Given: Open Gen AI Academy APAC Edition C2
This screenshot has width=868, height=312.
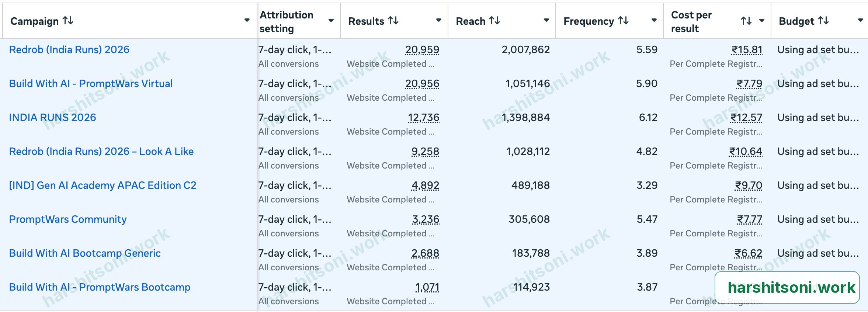Looking at the screenshot, I should click(103, 185).
